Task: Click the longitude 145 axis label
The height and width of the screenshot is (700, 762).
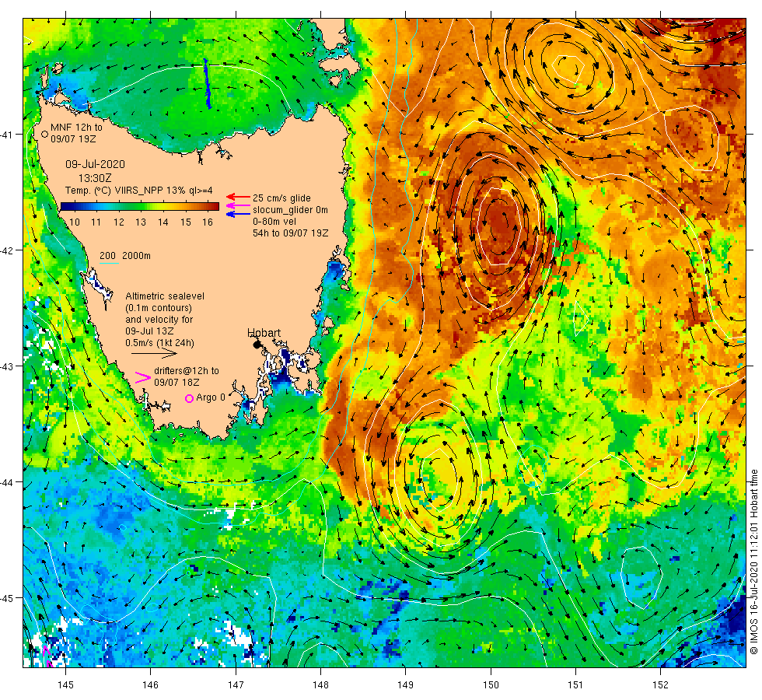Action: 65,685
